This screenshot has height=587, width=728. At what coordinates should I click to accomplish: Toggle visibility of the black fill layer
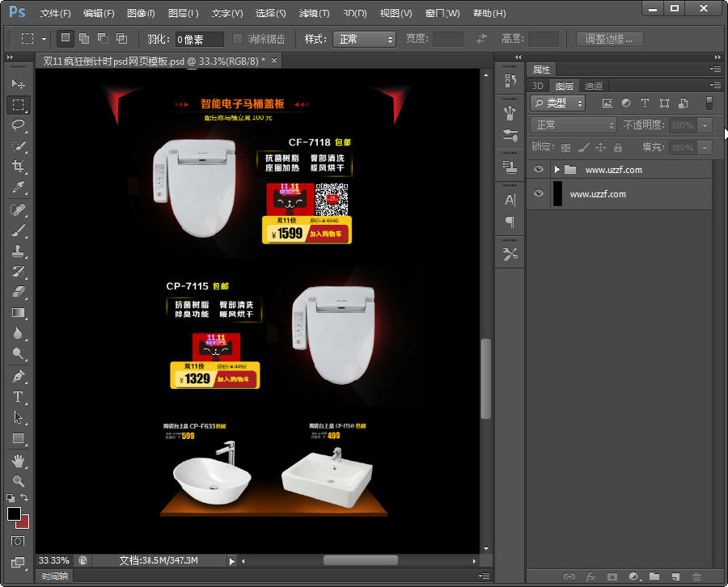point(539,194)
